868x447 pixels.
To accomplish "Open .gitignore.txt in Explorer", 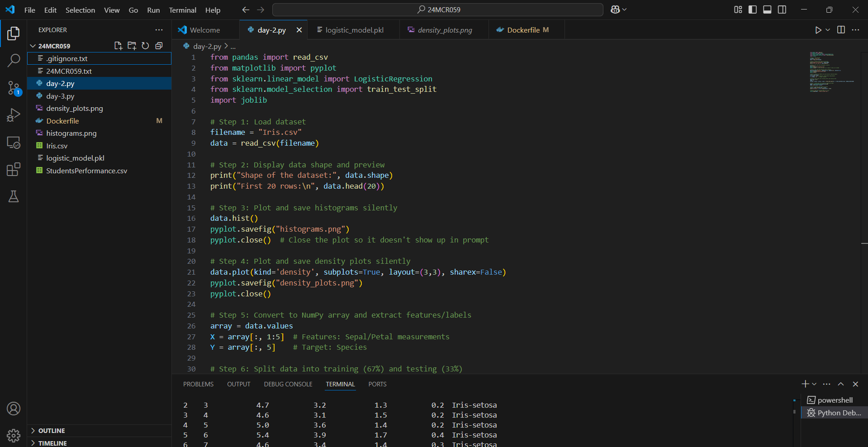I will [x=99, y=58].
